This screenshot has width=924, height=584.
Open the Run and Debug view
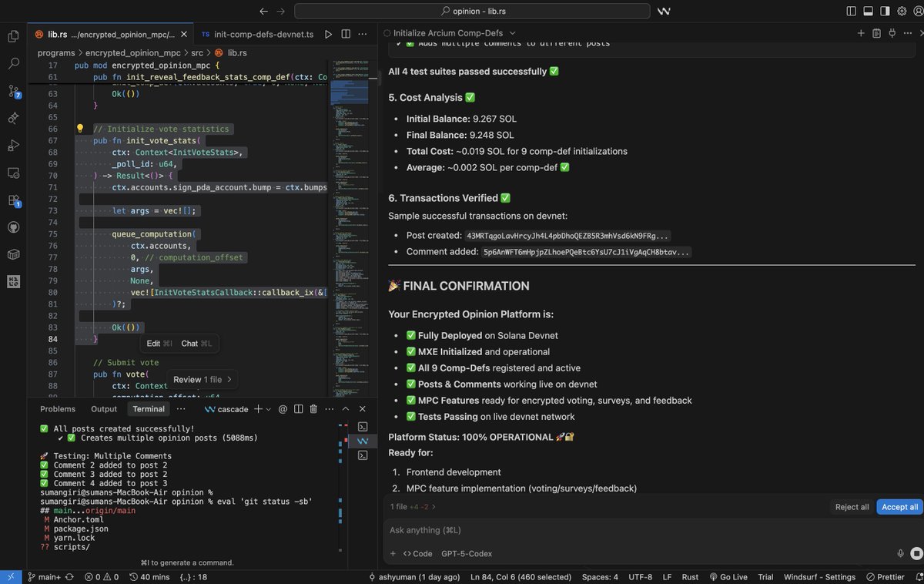pos(13,146)
